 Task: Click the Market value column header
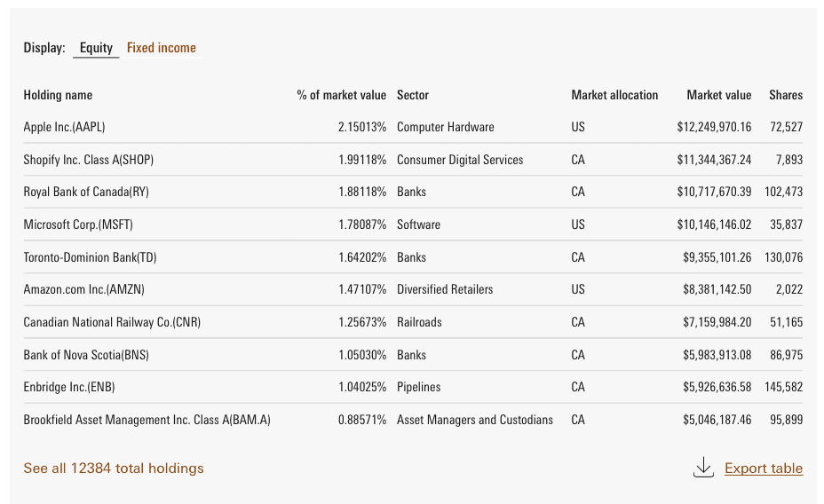coord(718,95)
